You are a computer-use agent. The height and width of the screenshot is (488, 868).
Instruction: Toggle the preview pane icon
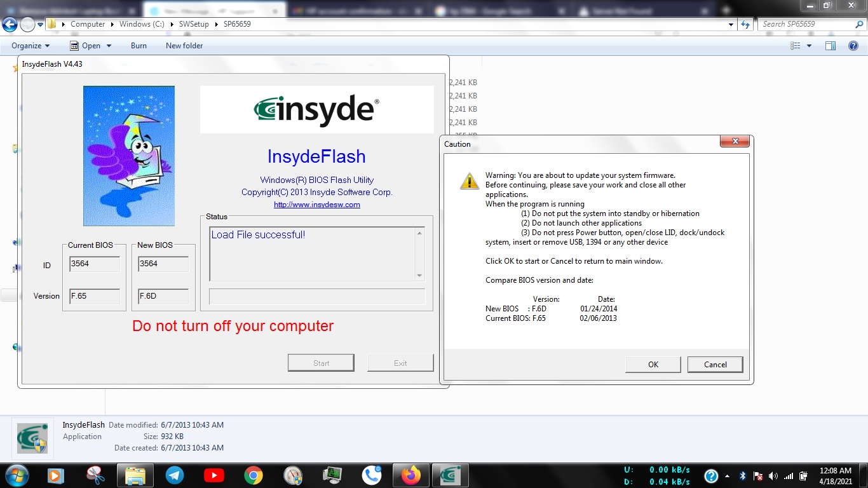830,46
